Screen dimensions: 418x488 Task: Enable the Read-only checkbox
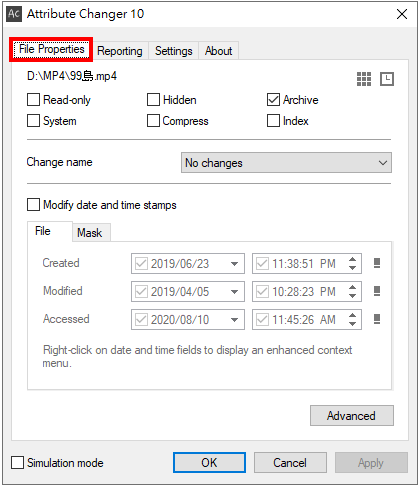click(33, 100)
